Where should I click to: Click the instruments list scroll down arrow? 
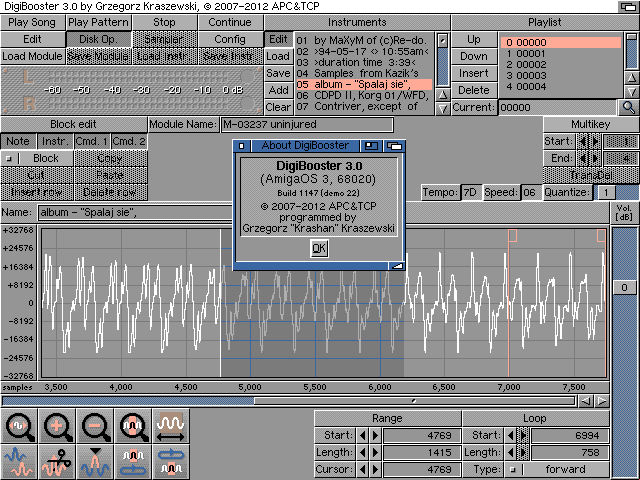point(443,109)
